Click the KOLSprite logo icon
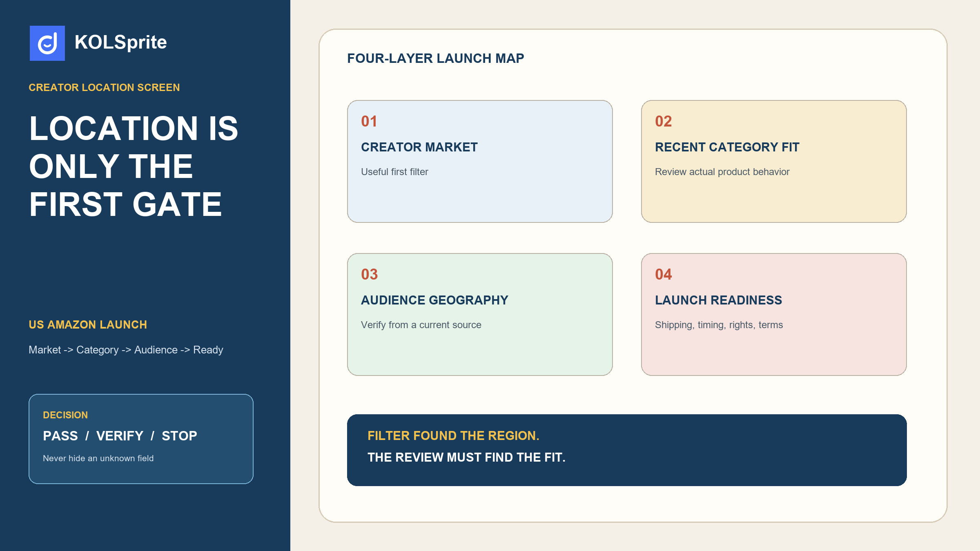This screenshot has width=980, height=551. [47, 43]
